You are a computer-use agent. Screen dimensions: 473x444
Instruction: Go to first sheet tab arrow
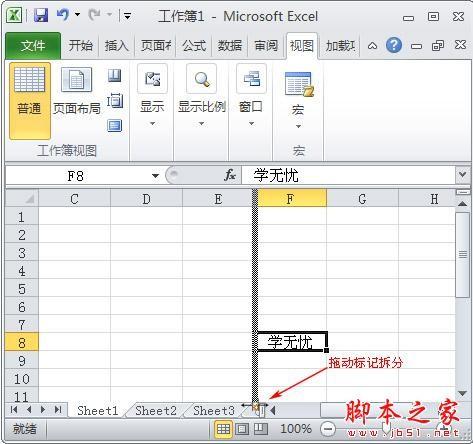click(x=14, y=409)
